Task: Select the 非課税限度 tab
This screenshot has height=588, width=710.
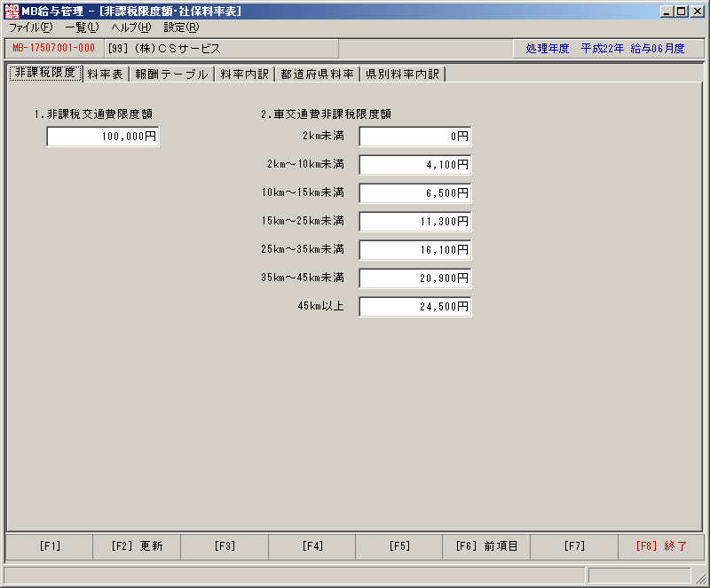Action: (45, 73)
